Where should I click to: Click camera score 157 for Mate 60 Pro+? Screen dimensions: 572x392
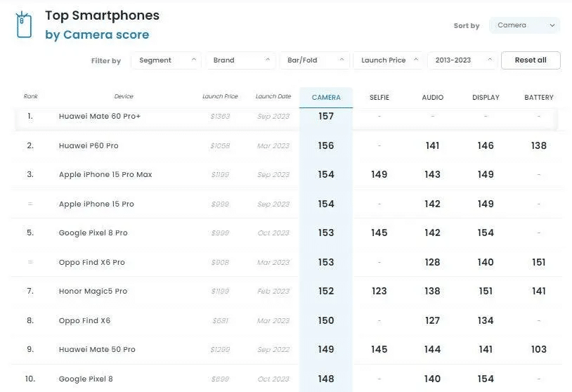(326, 117)
